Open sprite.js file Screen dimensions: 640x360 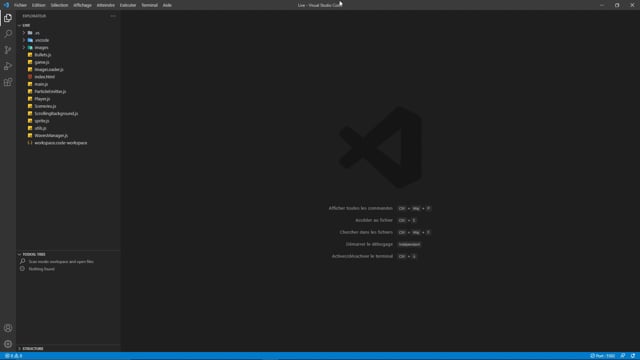point(68,121)
